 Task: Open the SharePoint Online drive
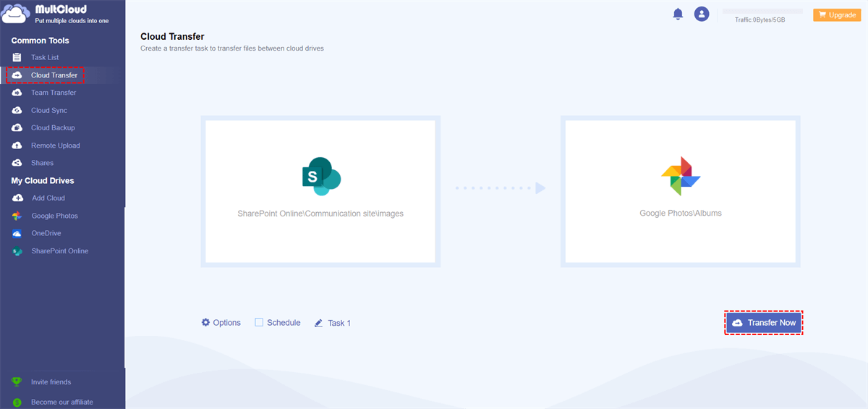pos(60,251)
